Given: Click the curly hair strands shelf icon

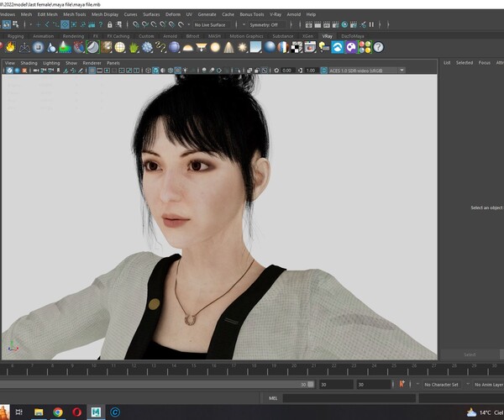Looking at the screenshot, I should pos(160,47).
